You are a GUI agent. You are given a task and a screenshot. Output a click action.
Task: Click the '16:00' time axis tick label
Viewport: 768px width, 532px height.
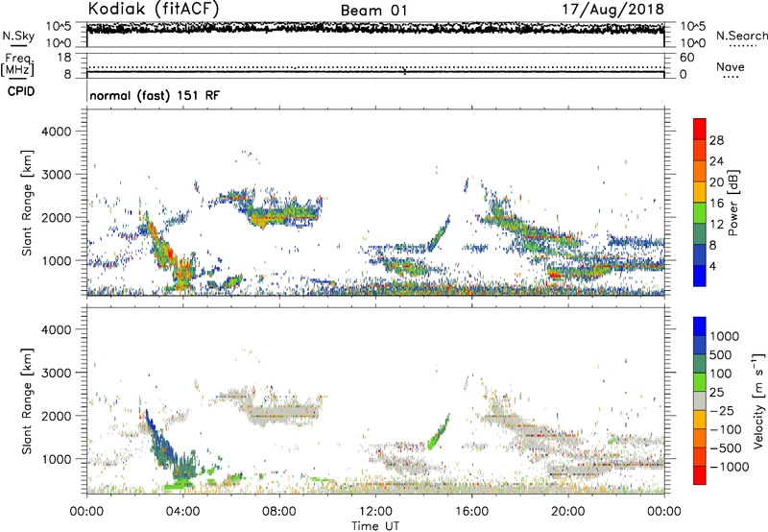471,512
